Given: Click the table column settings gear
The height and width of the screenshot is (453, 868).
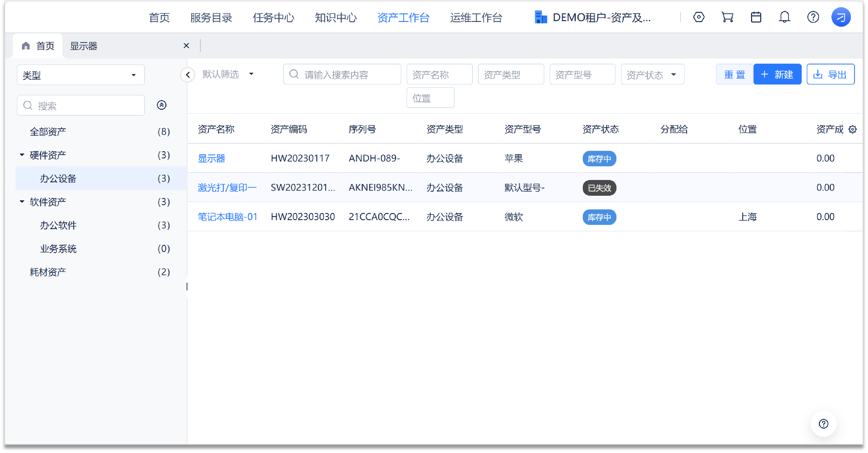Looking at the screenshot, I should pos(852,129).
